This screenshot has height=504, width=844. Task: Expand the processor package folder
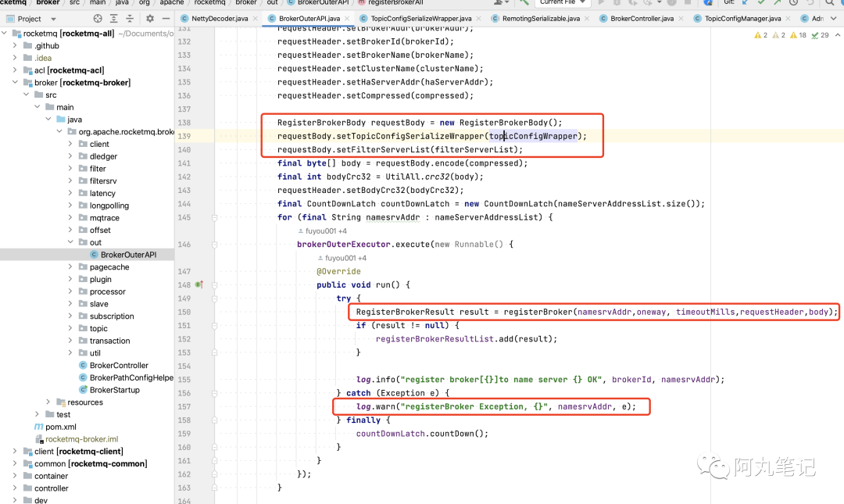point(70,291)
